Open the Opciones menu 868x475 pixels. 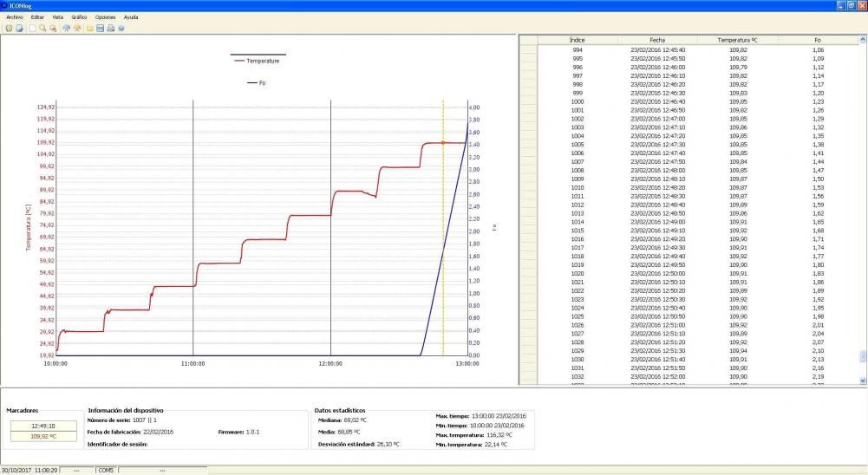click(105, 17)
